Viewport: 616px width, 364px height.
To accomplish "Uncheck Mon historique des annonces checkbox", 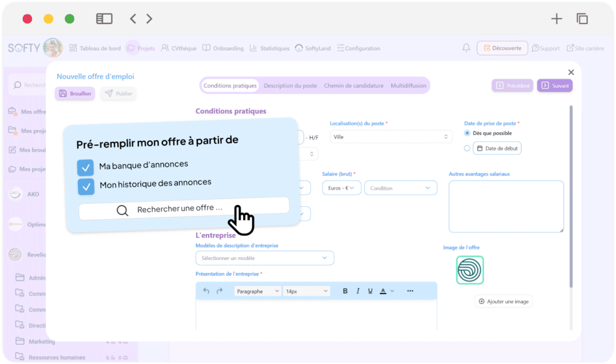I will coord(86,187).
